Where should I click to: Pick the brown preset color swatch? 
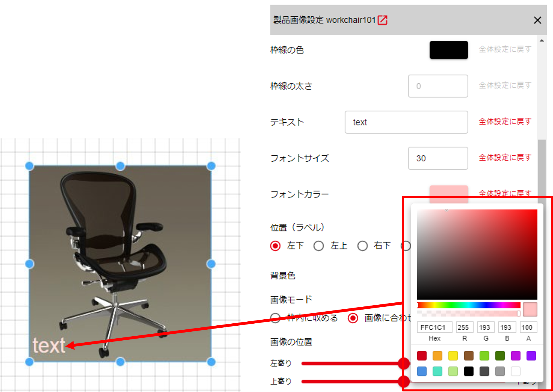[x=469, y=356]
